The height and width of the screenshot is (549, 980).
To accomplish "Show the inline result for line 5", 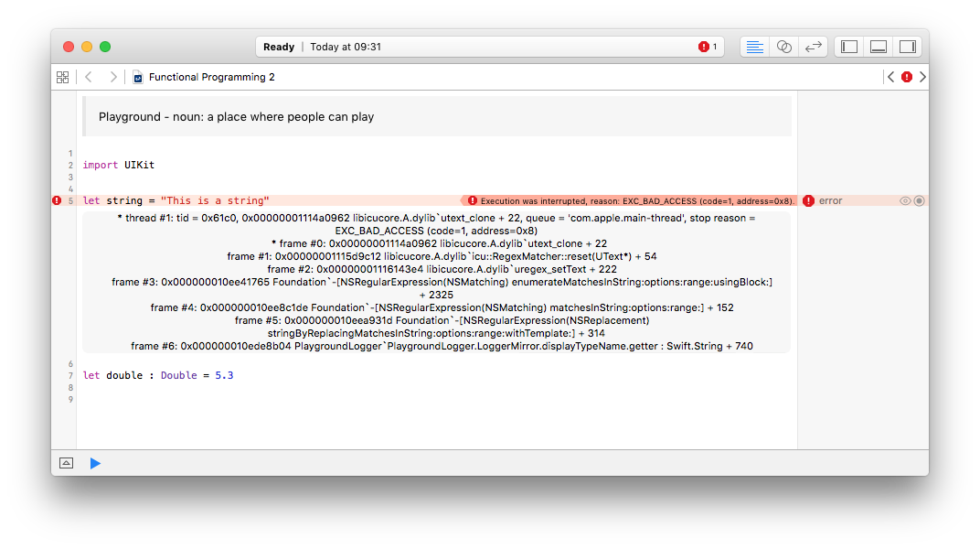I will (x=919, y=200).
